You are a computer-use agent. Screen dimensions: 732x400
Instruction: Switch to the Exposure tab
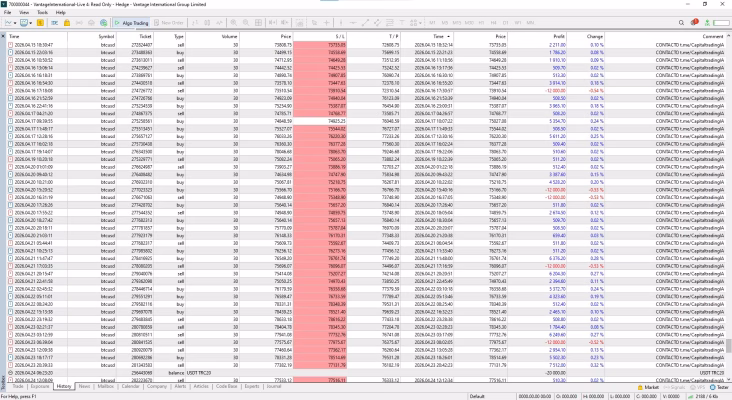point(40,386)
